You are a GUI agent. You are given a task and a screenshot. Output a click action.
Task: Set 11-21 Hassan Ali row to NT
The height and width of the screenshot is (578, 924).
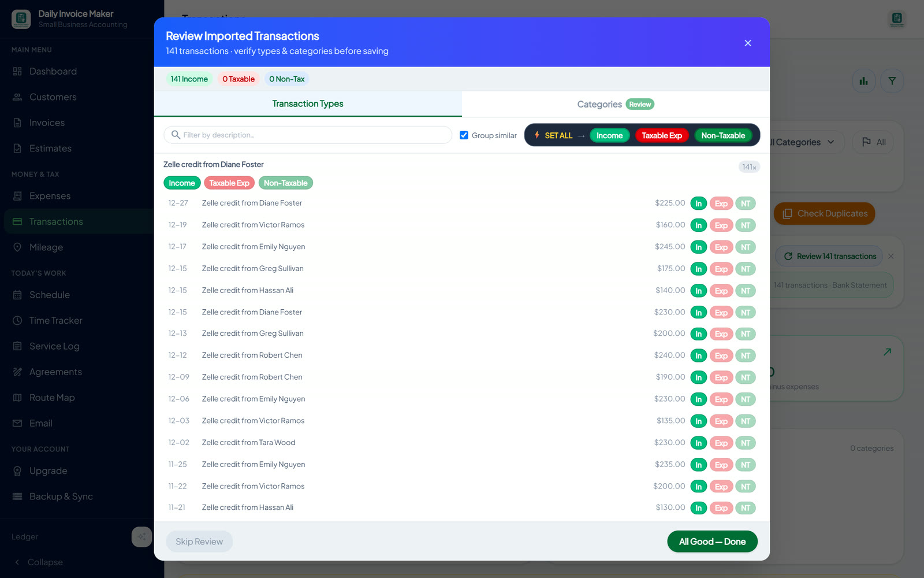click(x=746, y=508)
